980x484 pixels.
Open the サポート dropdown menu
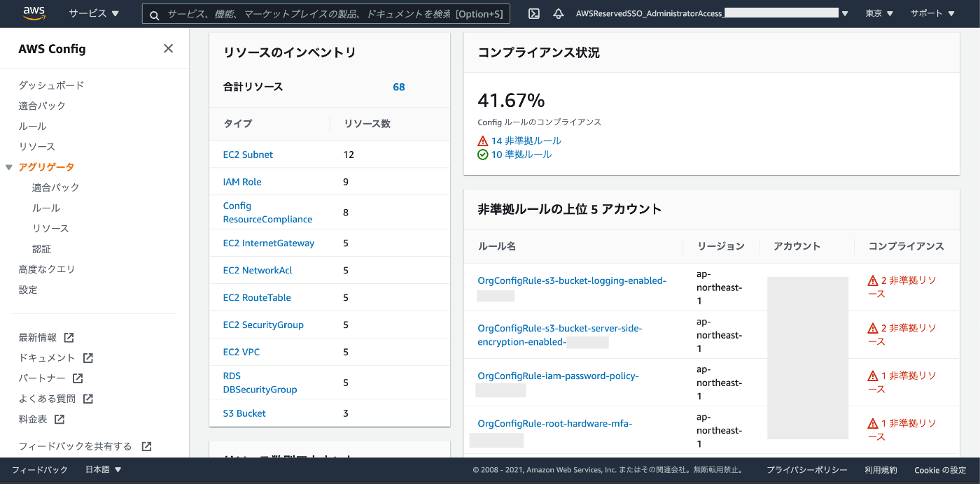[932, 13]
